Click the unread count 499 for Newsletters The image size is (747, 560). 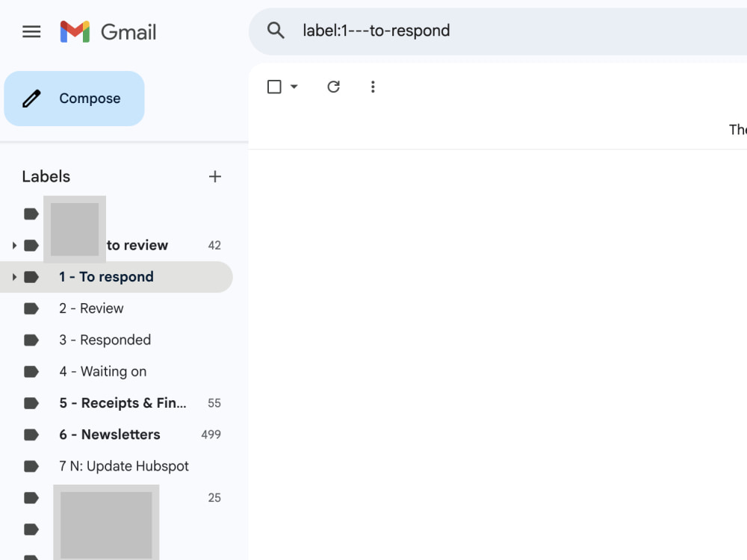click(x=211, y=435)
